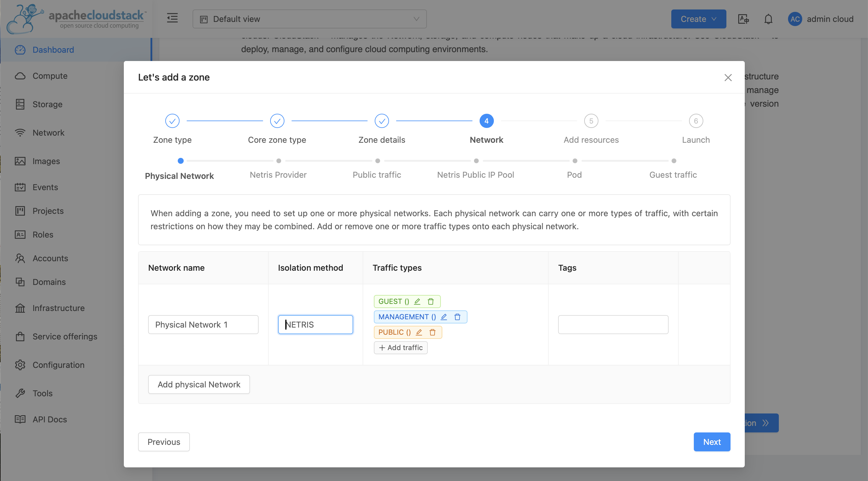Edit the MANAGEMENT traffic type
This screenshot has width=868, height=481.
pyautogui.click(x=444, y=317)
